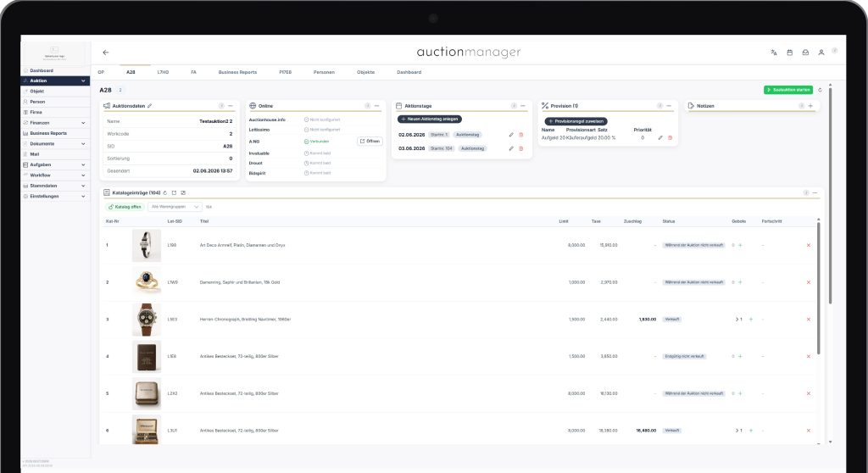The image size is (868, 473).
Task: Toggle the Katalog offen status
Action: [125, 207]
